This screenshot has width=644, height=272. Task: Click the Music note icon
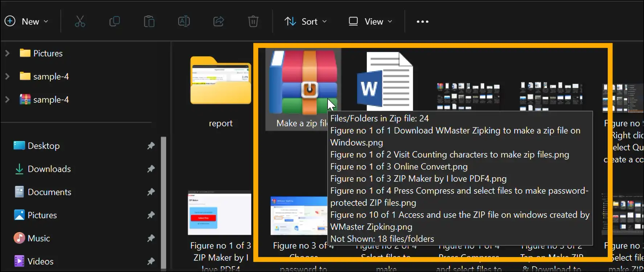coord(19,238)
